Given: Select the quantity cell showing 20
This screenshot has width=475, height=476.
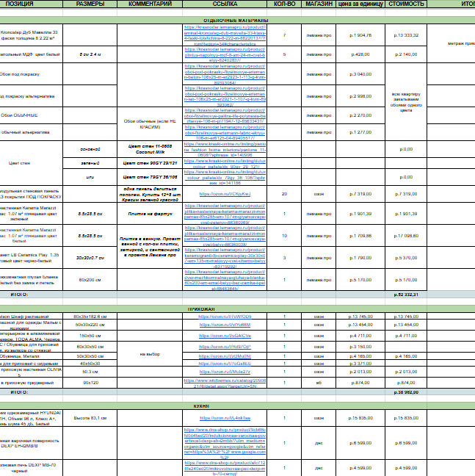Looking at the screenshot, I should [x=284, y=194].
